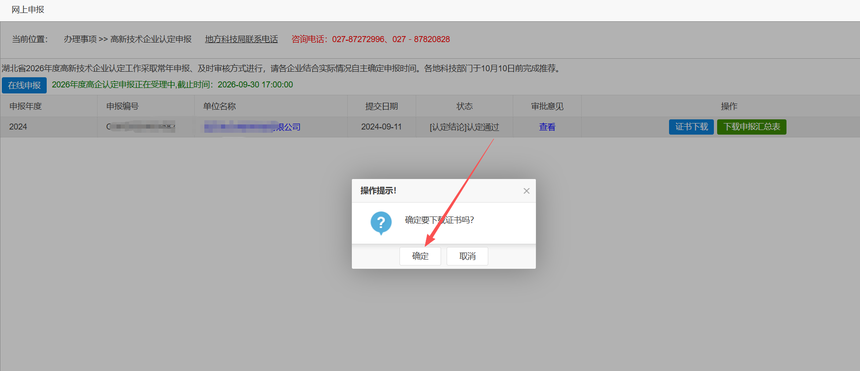Click the 当前位置 label
Viewport: 860px width, 371px height.
tap(30, 39)
